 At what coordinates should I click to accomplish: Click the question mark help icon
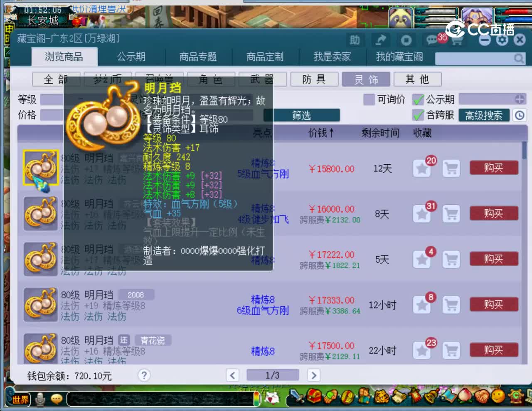click(144, 376)
